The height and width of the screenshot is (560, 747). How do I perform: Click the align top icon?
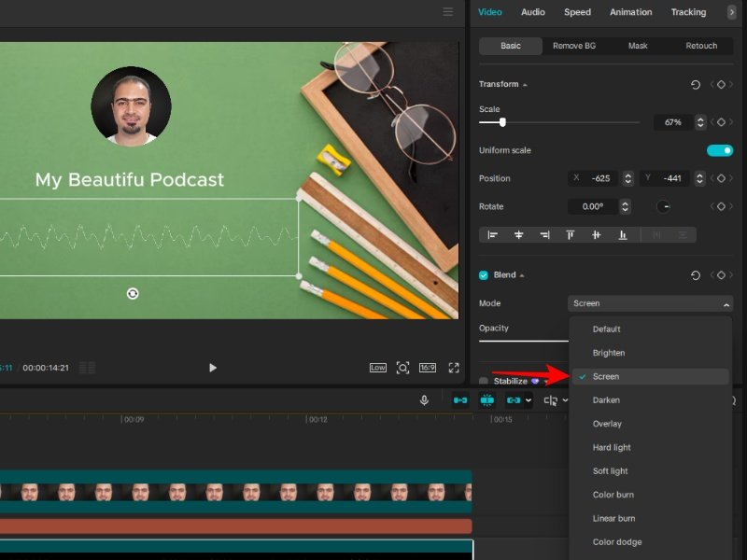[570, 235]
